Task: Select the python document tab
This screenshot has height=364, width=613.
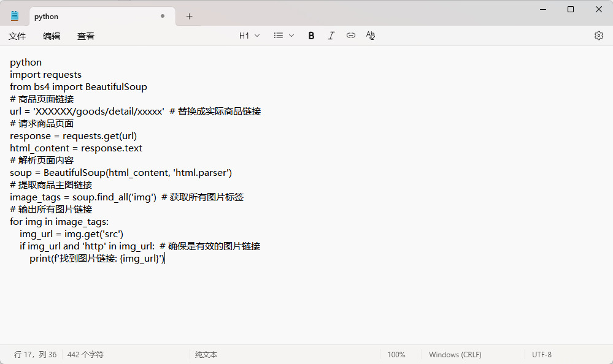Action: pos(102,17)
